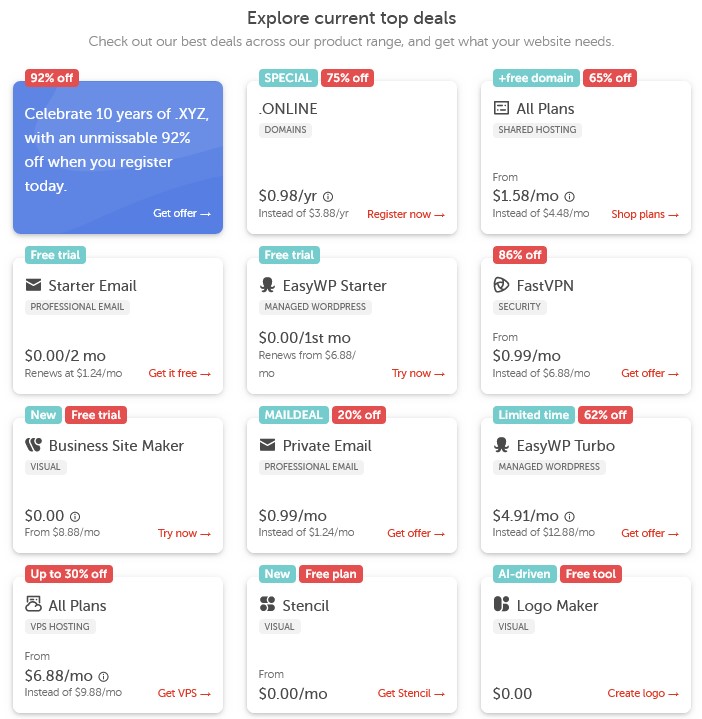The height and width of the screenshot is (719, 702).
Task: Follow the Shop plans link
Action: [x=645, y=214]
